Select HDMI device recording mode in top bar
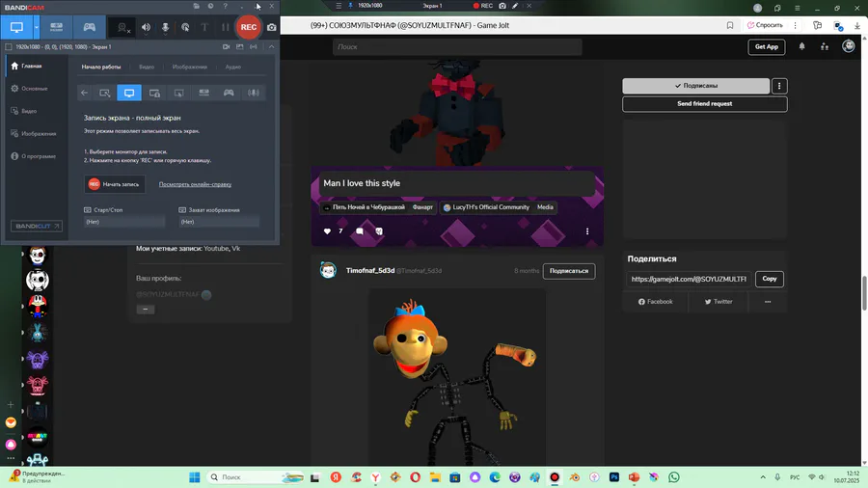 pyautogui.click(x=57, y=27)
